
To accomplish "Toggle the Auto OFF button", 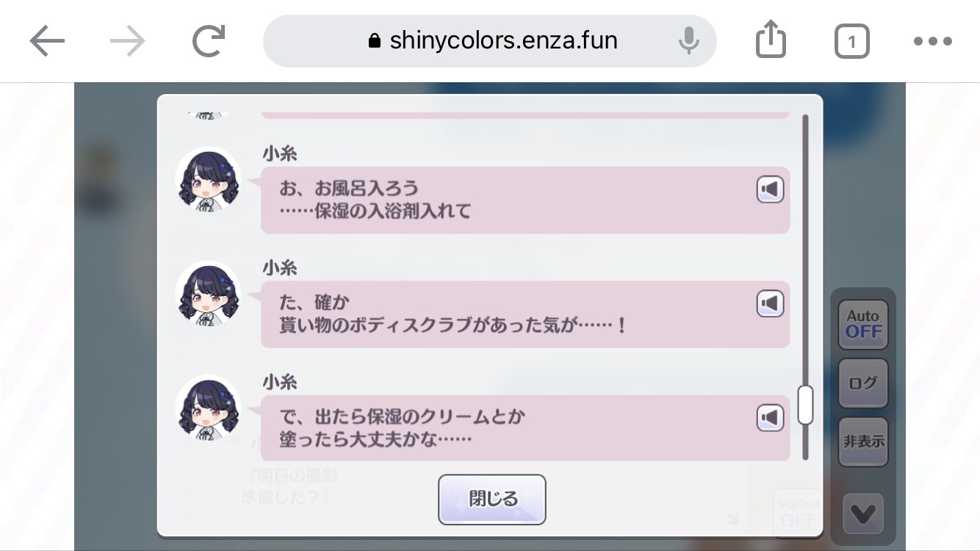I will pyautogui.click(x=863, y=324).
